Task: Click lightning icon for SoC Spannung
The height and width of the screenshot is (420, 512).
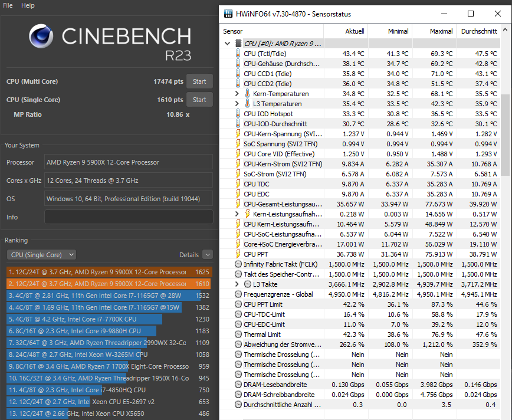Action: [x=238, y=144]
